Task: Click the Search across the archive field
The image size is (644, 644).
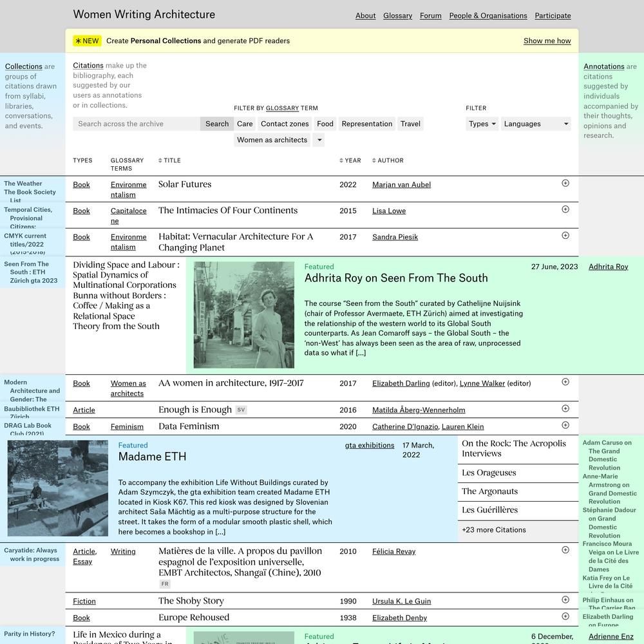Action: (137, 124)
